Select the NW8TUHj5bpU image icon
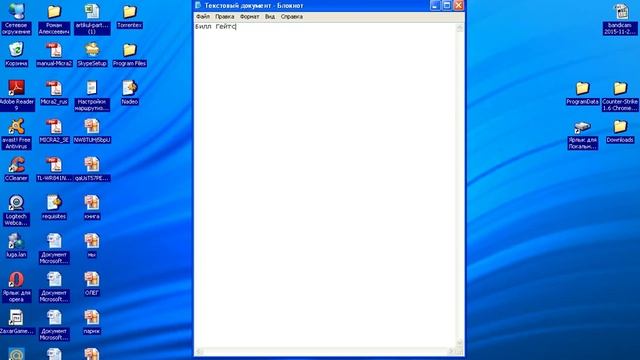 click(x=92, y=131)
